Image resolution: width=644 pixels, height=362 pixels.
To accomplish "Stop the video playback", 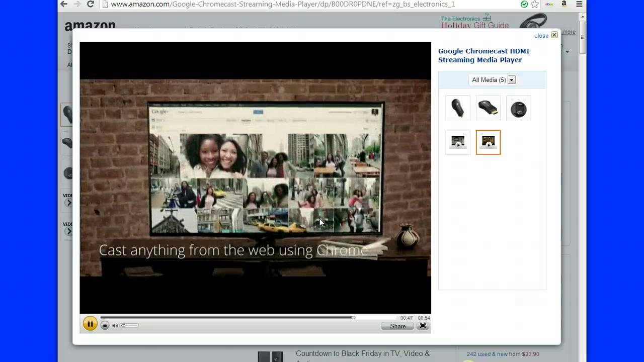I will coord(105,325).
